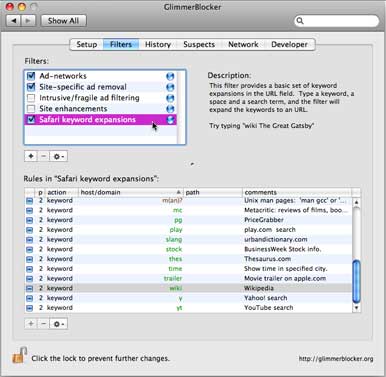Open the http://glimmerblocker.org link
The image size is (386, 377).
pos(336,359)
